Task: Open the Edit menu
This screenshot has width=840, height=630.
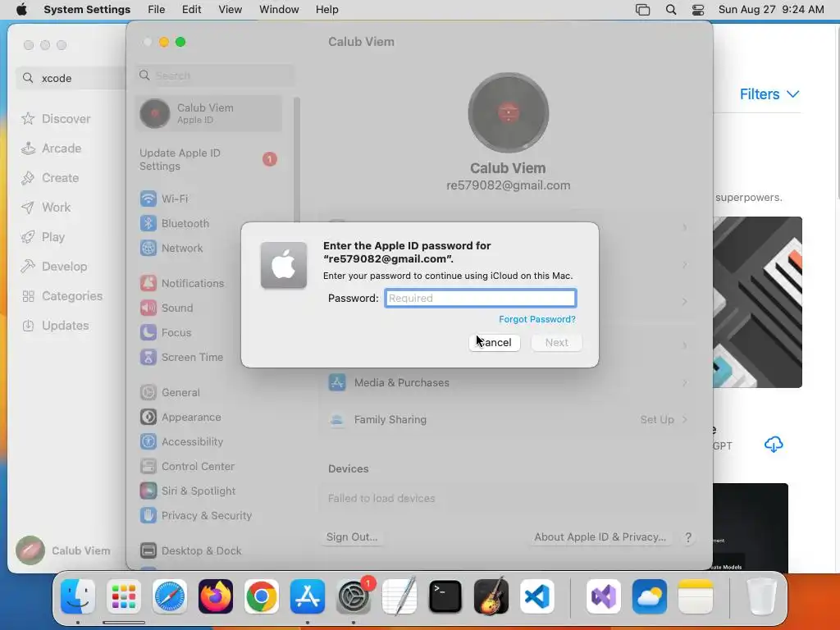Action: 191,10
